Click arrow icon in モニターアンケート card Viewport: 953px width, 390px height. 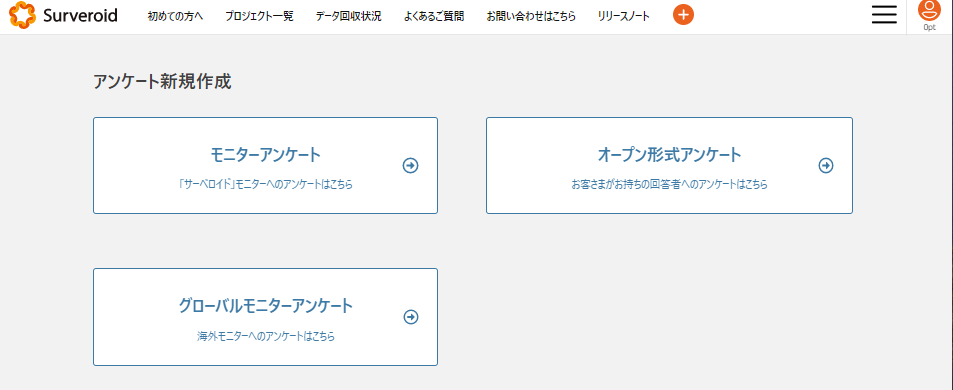pos(411,165)
